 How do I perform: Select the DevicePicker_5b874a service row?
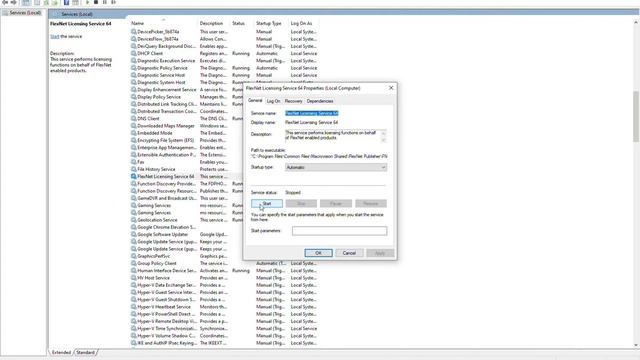pyautogui.click(x=224, y=31)
